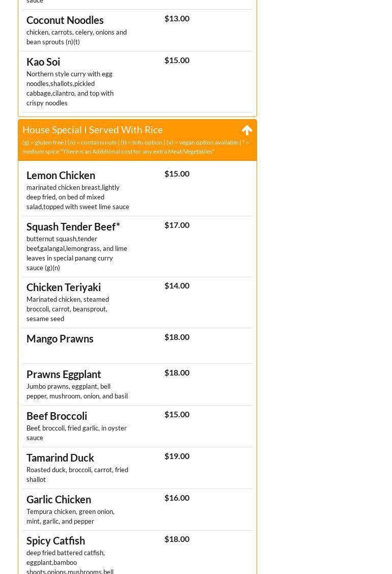The height and width of the screenshot is (574, 392).
Task: Open the Kao Soi dish title
Action: click(43, 62)
